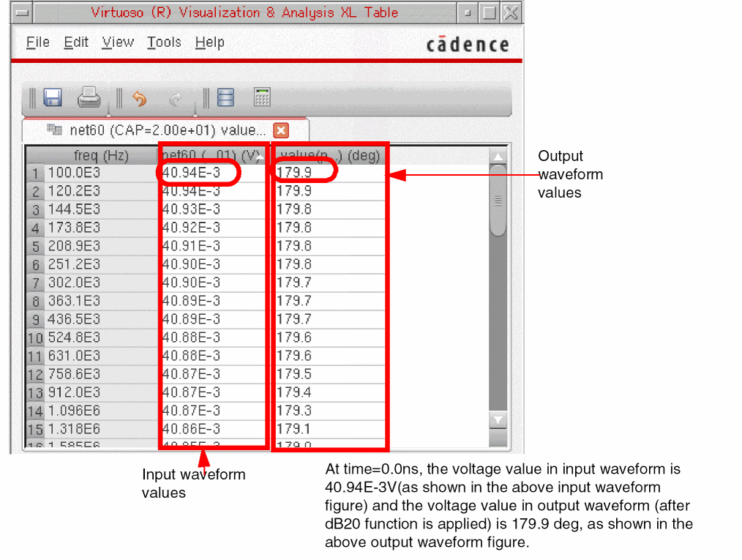742x560 pixels.
Task: Click the greyed Redo arrow icon
Action: [176, 99]
